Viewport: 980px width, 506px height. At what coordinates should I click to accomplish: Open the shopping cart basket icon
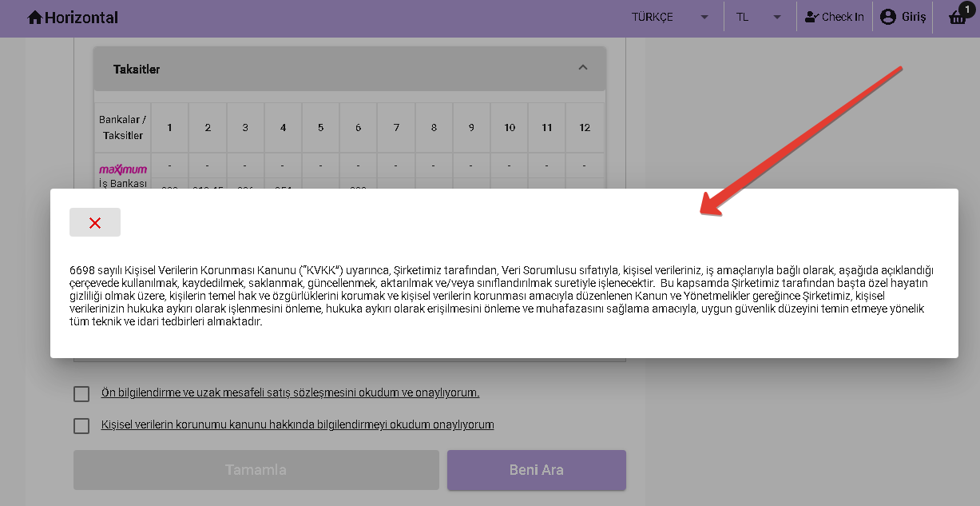[x=957, y=18]
